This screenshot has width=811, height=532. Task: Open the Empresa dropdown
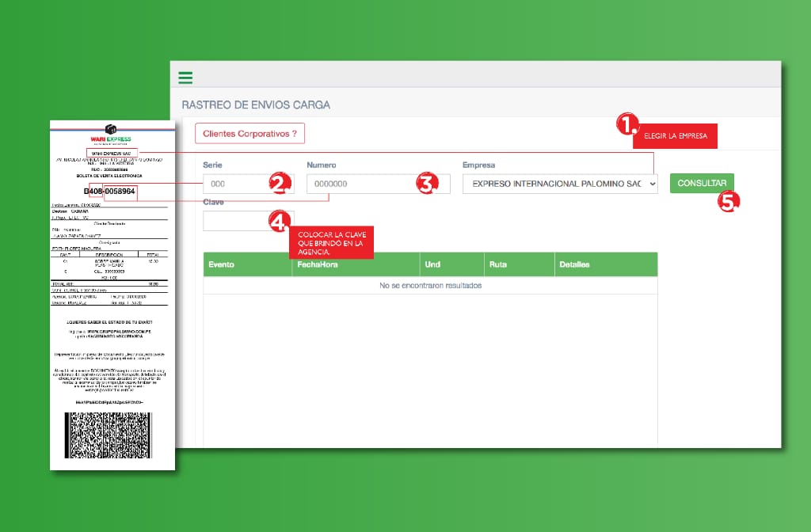pos(559,184)
